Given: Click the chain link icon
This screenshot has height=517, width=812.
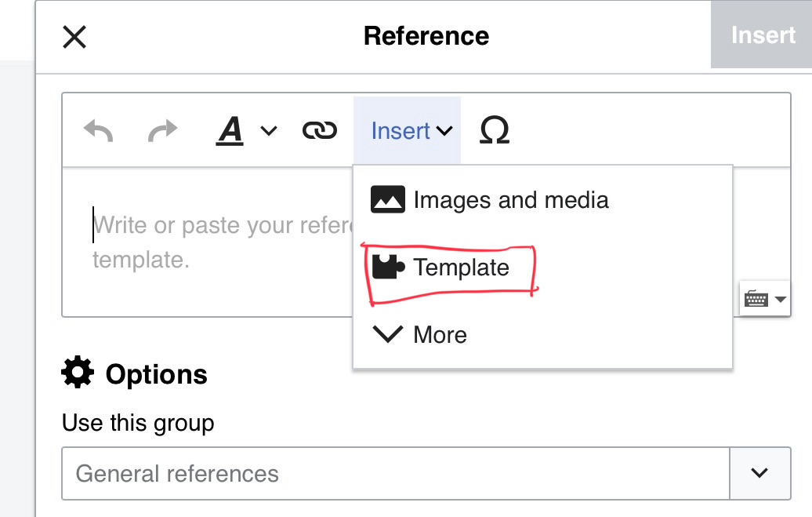Looking at the screenshot, I should [319, 131].
